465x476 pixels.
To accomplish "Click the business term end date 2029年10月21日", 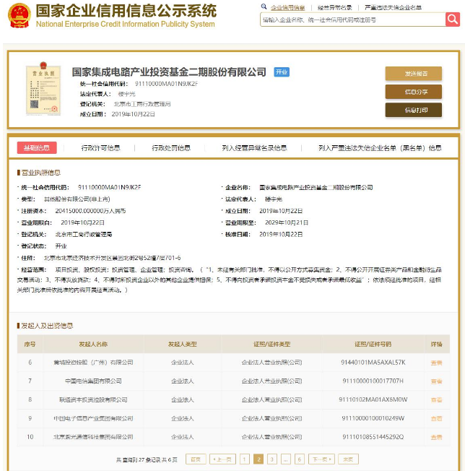I will click(x=287, y=222).
